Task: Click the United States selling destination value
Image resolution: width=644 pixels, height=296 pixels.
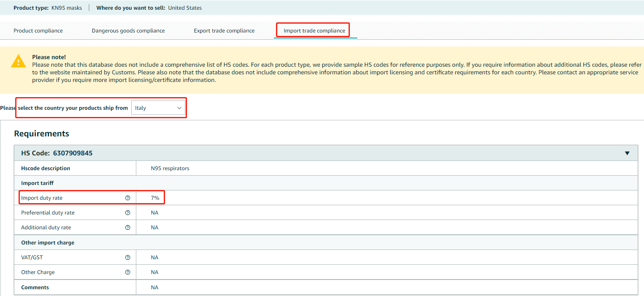Action: coord(185,8)
